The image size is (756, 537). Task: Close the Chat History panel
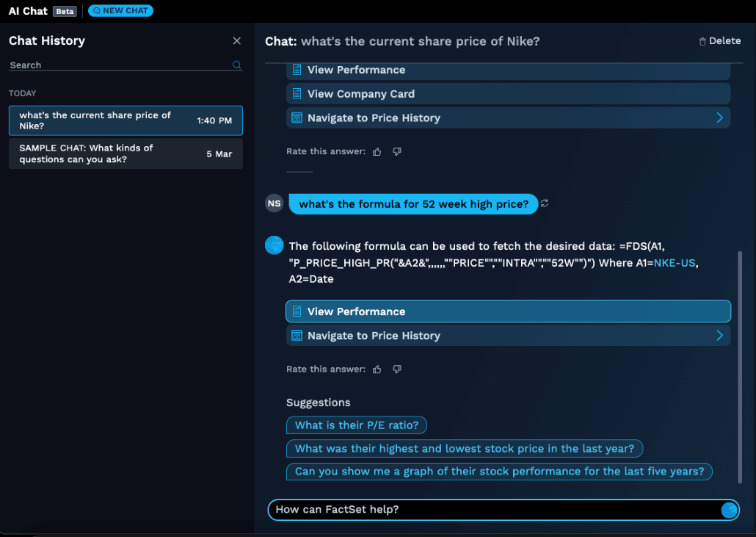pos(236,41)
